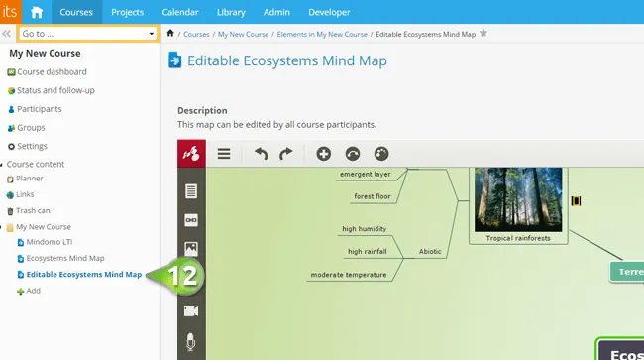Screen dimensions: 644x360
Task: Redo the mind map change
Action: [286, 154]
